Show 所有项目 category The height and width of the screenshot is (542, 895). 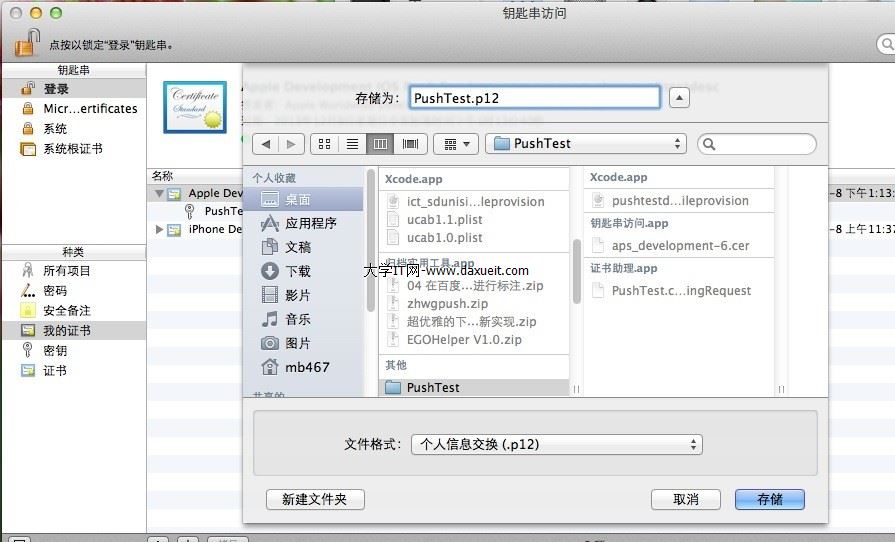[x=74, y=270]
